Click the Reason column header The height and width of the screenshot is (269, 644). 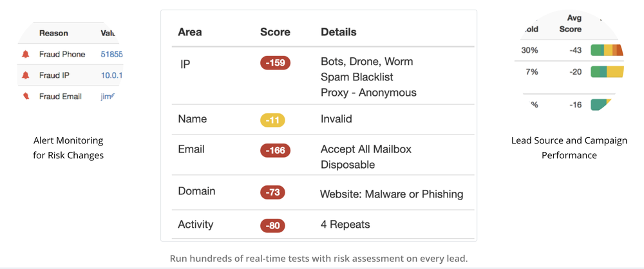pyautogui.click(x=54, y=33)
